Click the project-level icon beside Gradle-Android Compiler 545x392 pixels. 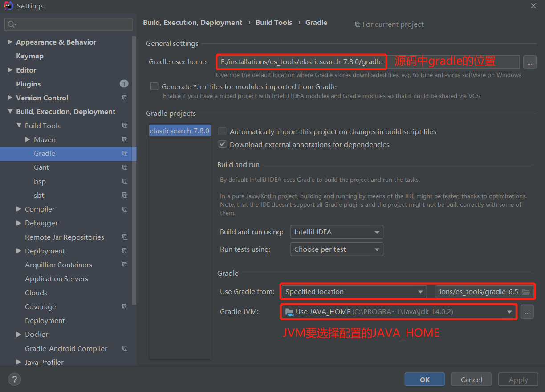point(125,348)
